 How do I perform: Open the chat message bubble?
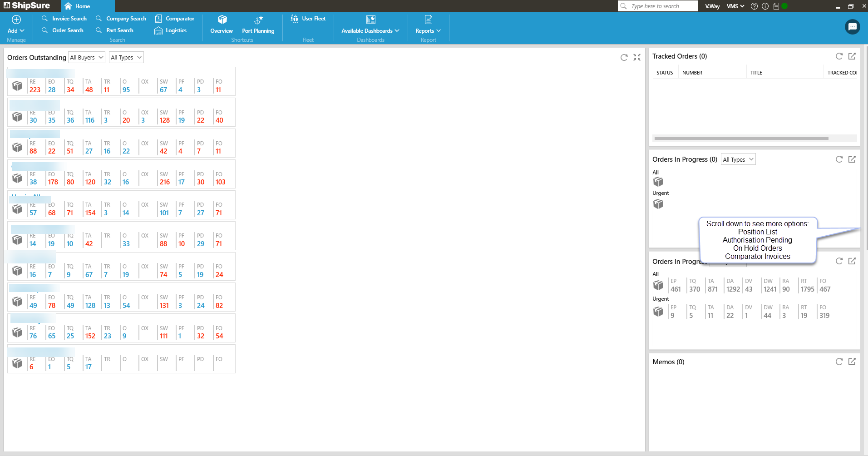pos(852,27)
